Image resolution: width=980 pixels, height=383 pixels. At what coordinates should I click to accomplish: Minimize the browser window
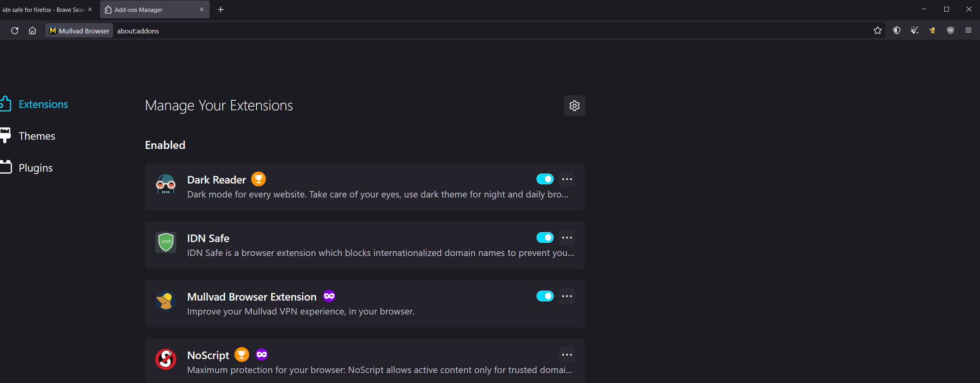coord(924,9)
